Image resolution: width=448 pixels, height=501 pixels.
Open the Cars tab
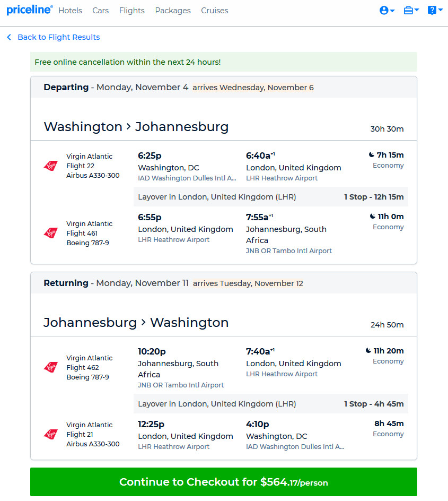(x=101, y=11)
